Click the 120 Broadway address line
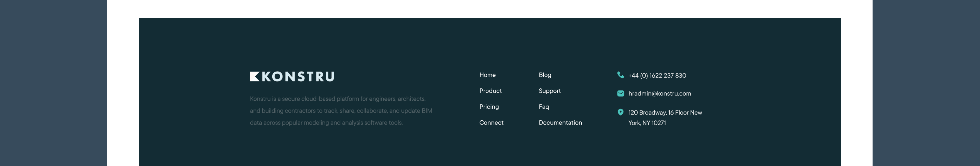The height and width of the screenshot is (166, 980). [665, 113]
